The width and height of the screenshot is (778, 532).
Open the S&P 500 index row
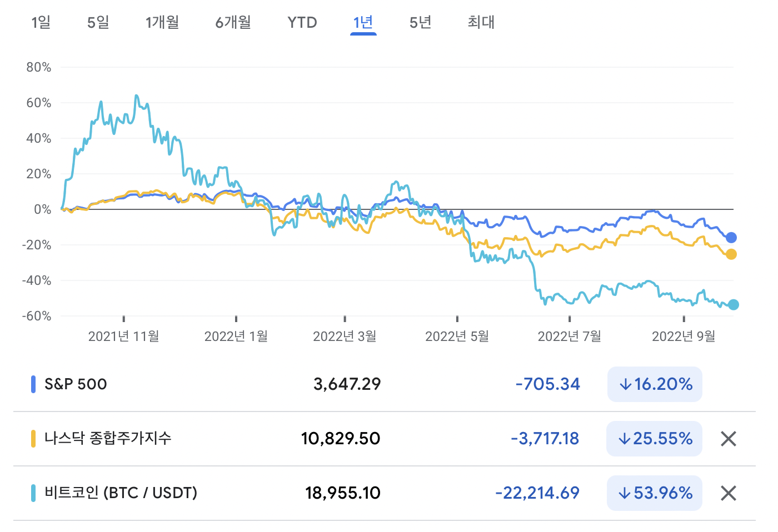pos(385,384)
